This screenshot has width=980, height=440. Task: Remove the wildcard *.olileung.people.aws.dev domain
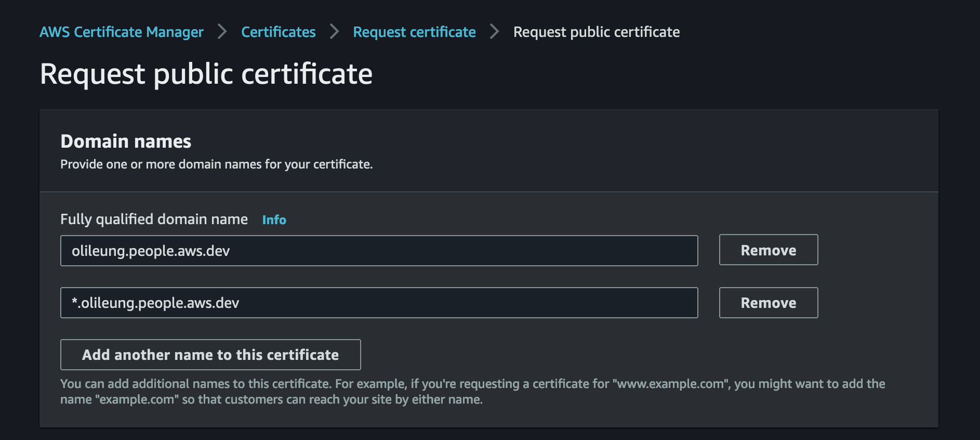coord(768,302)
